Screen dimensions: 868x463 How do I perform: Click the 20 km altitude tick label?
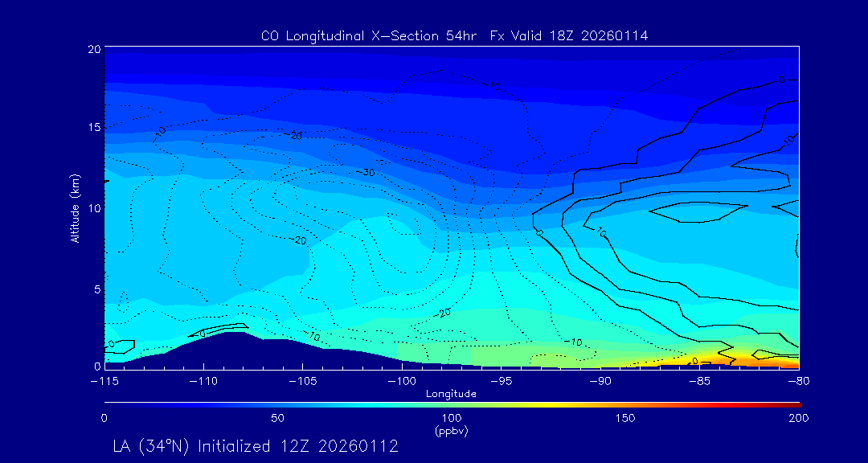coord(92,49)
